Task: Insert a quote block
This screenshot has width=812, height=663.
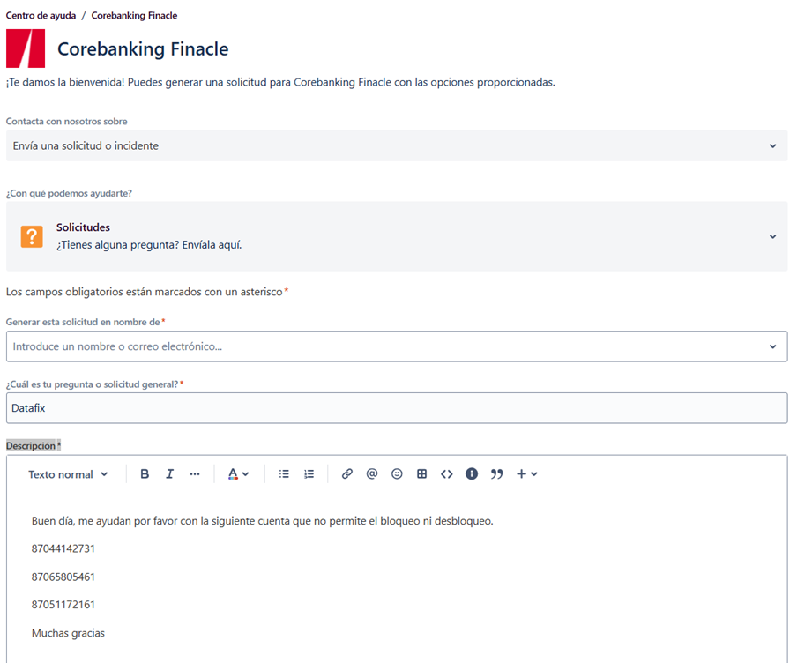Action: tap(496, 474)
